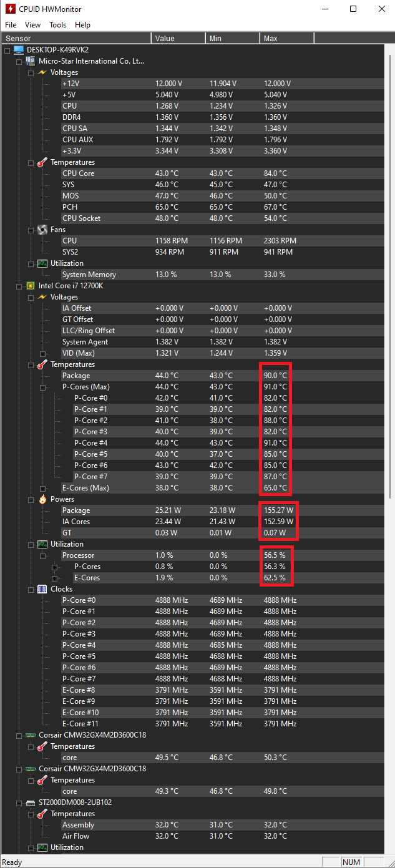
Task: Click the Micro-Star International motherboard icon
Action: [x=31, y=61]
